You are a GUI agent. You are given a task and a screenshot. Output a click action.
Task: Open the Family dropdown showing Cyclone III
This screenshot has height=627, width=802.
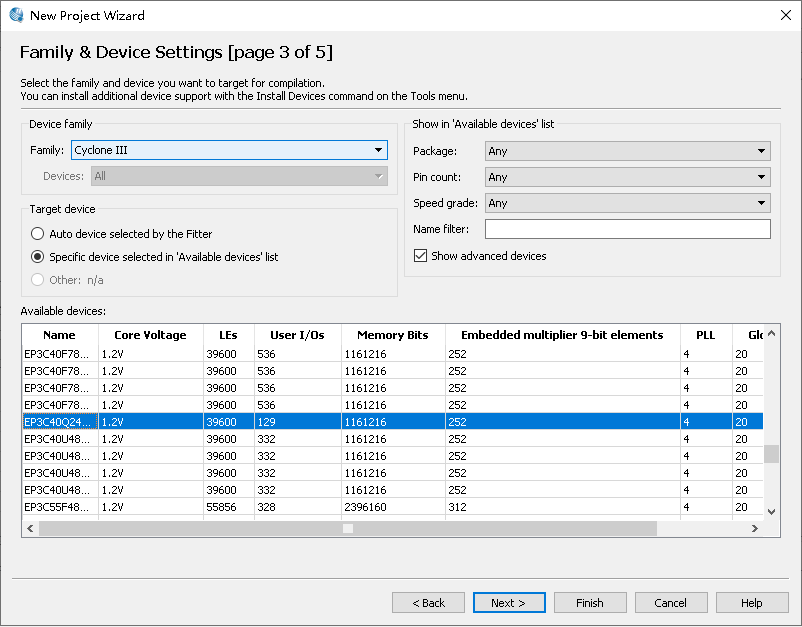coord(229,150)
